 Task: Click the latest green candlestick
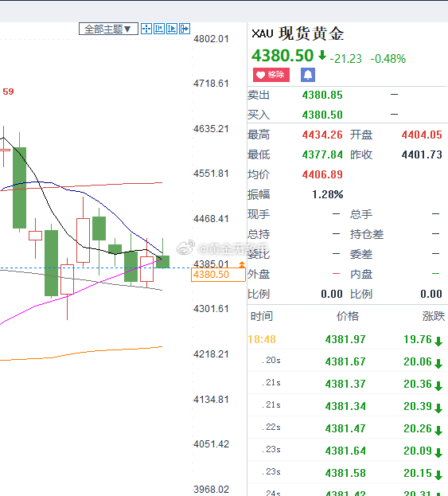[x=163, y=262]
